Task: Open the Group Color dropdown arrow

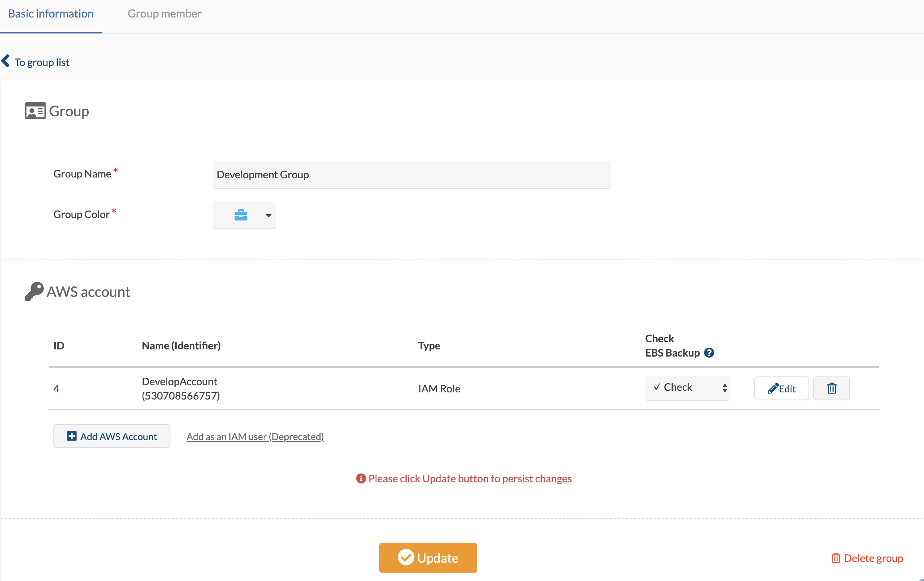Action: coord(268,215)
